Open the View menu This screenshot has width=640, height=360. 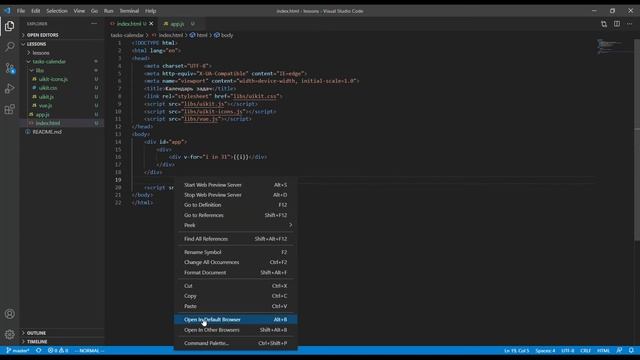click(x=79, y=11)
